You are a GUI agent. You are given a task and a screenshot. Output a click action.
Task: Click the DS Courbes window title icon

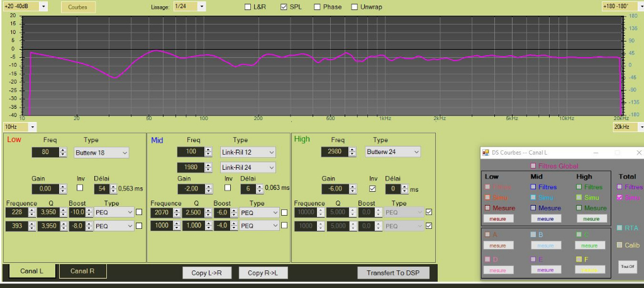click(486, 152)
